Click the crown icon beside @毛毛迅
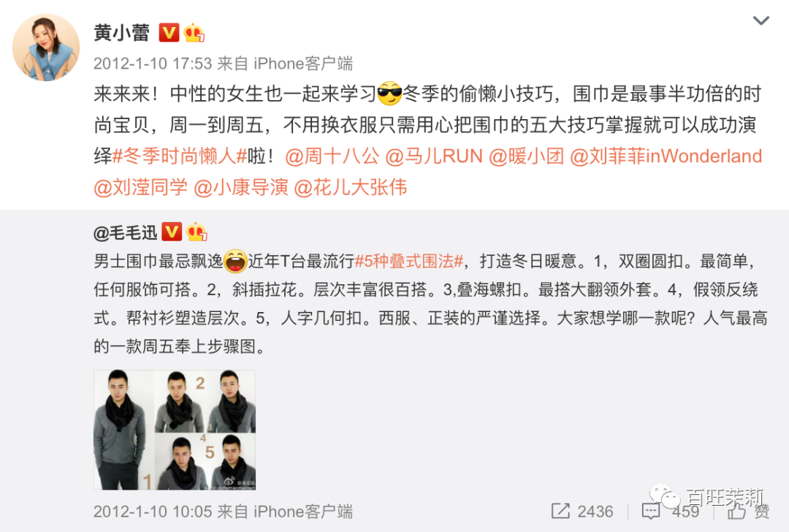789x532 pixels. 197,232
